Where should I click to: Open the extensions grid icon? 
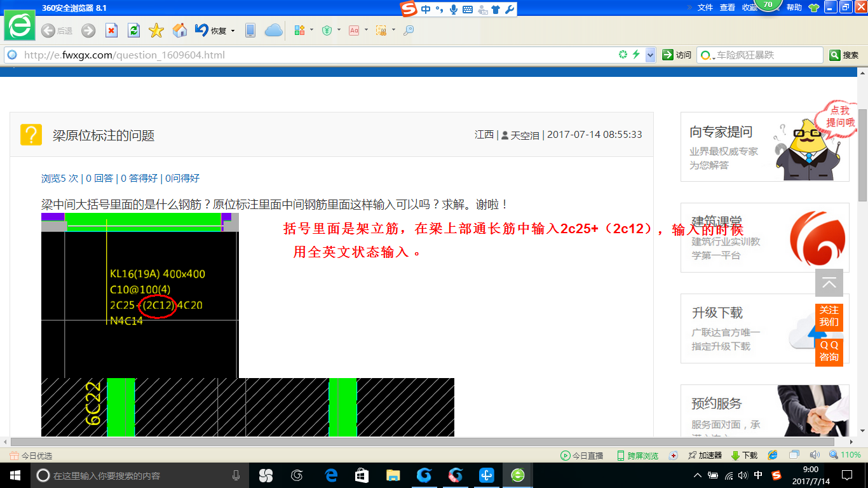coord(300,30)
